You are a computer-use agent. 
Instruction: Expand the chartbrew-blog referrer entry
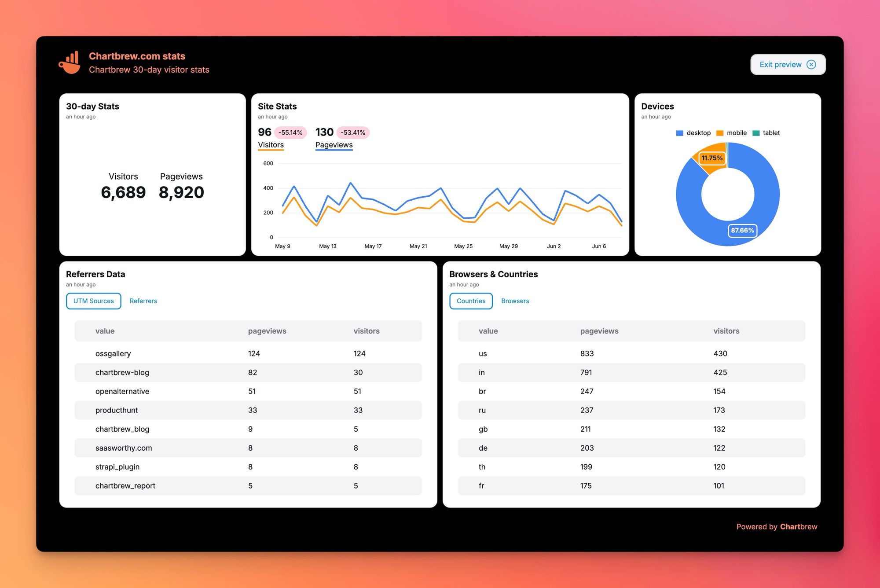123,372
